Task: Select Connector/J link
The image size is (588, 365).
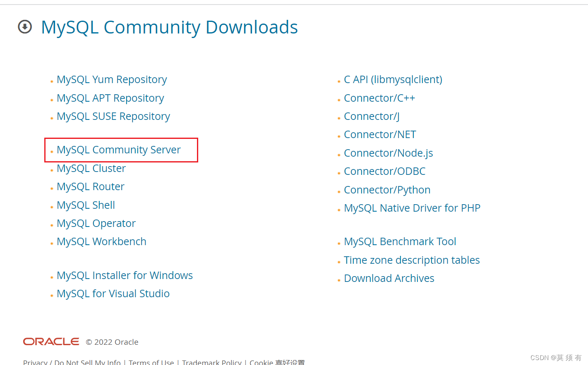Action: [x=372, y=116]
